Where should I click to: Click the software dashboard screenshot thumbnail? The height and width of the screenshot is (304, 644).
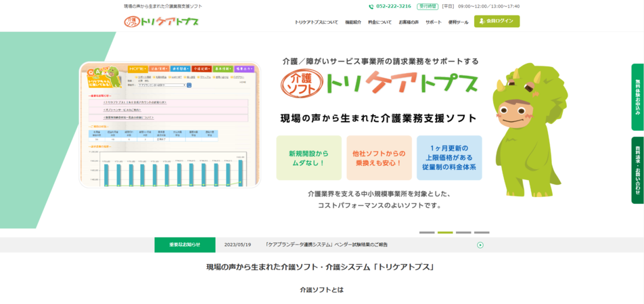click(170, 125)
